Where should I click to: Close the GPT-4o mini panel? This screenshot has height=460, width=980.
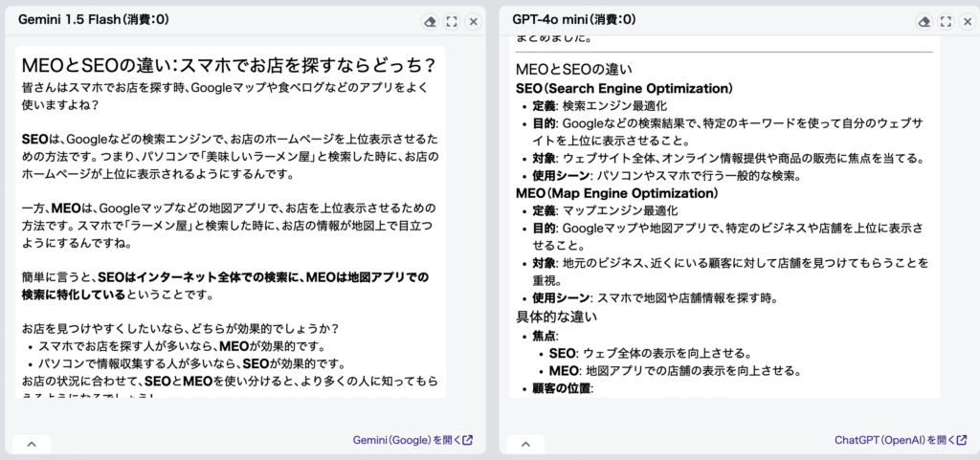(x=968, y=22)
